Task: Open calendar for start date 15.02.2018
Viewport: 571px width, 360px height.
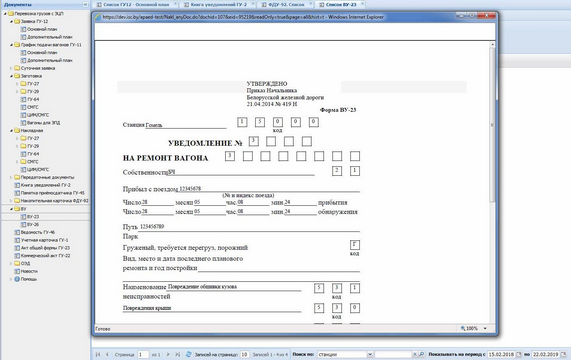Action: click(519, 354)
